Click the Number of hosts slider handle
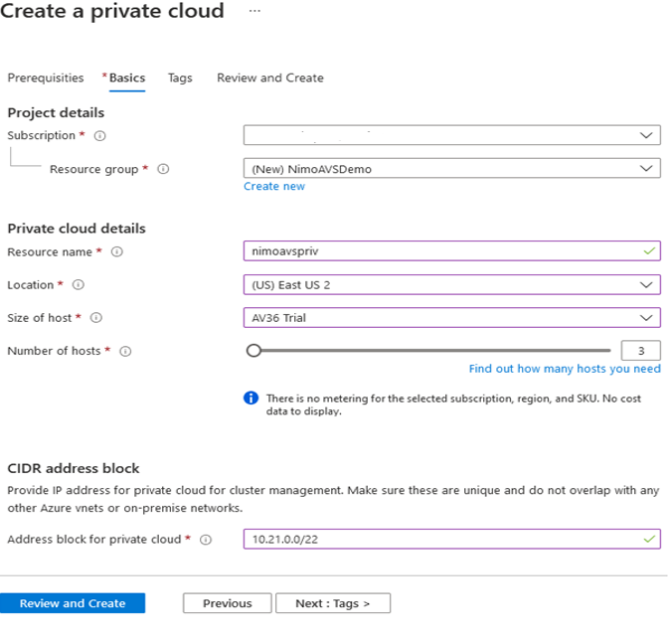The width and height of the screenshot is (672, 644). tap(253, 350)
